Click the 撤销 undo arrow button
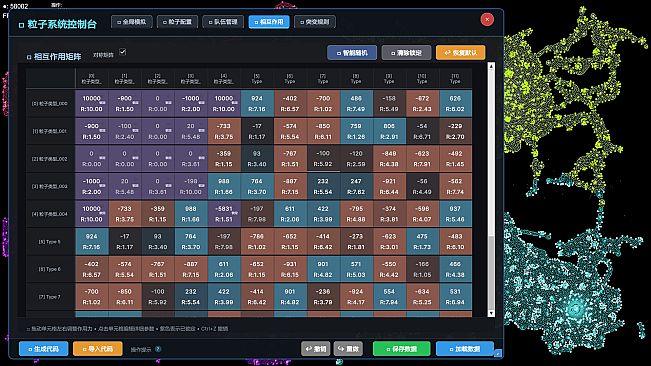This screenshot has height=366, width=651. [316, 349]
